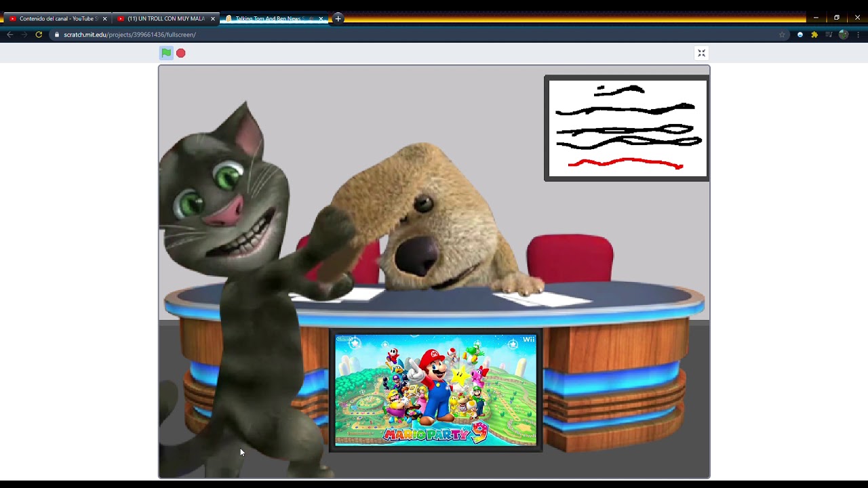The image size is (868, 488).
Task: Open the media control playlist icon
Action: 829,35
